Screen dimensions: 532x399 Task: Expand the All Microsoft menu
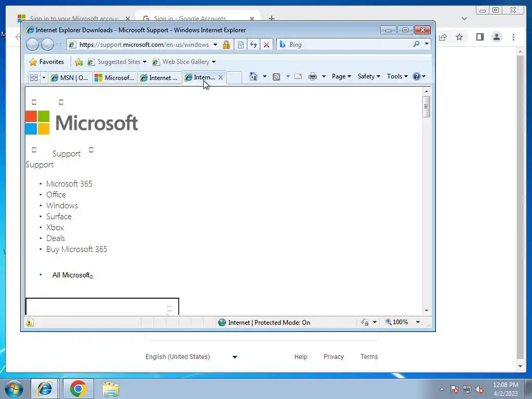(72, 275)
